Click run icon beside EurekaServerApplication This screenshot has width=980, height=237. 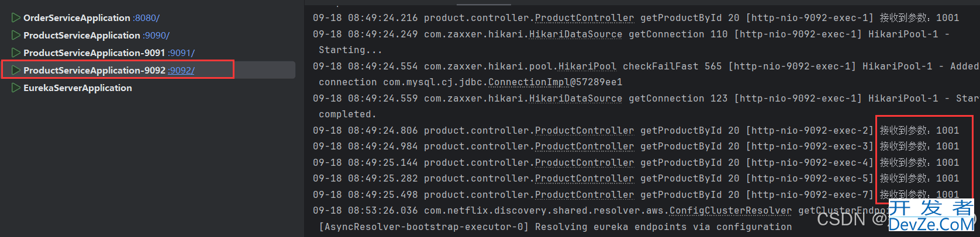16,88
